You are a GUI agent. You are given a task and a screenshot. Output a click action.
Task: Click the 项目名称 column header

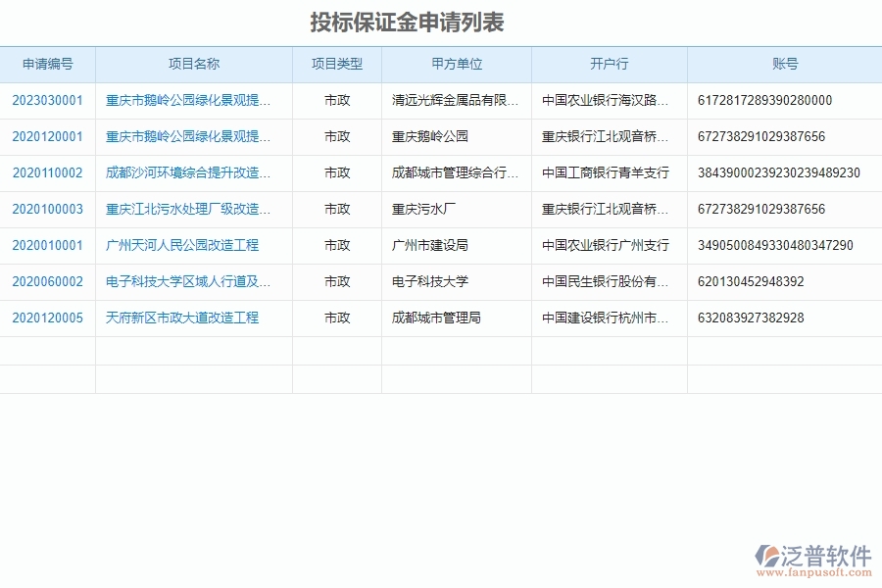pos(194,65)
